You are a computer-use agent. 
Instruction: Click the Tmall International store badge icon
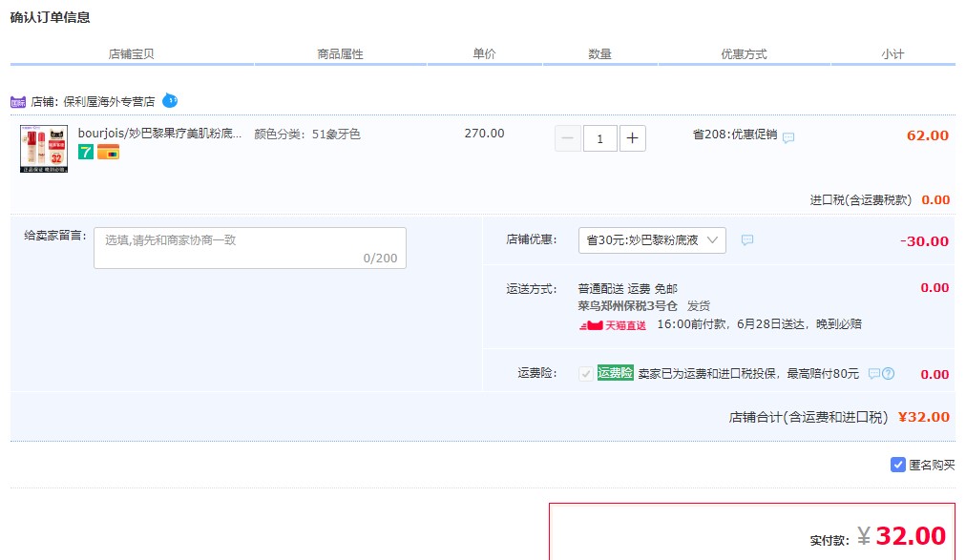click(18, 101)
